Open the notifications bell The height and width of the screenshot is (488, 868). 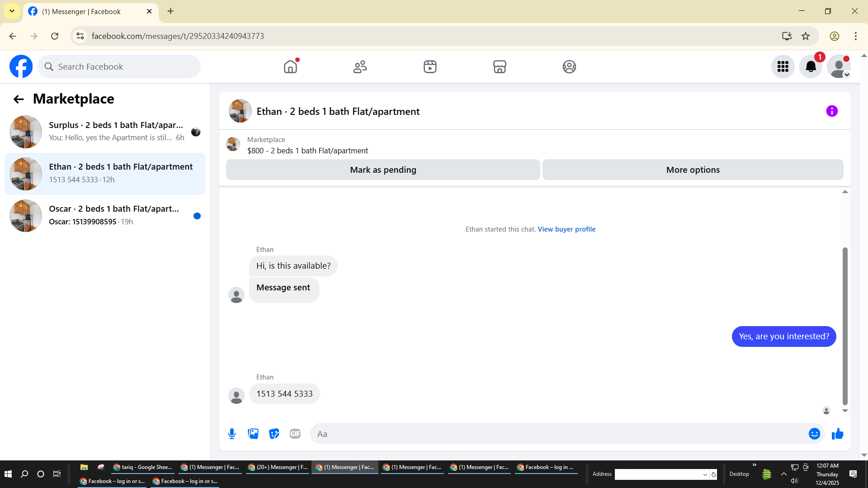coord(811,66)
